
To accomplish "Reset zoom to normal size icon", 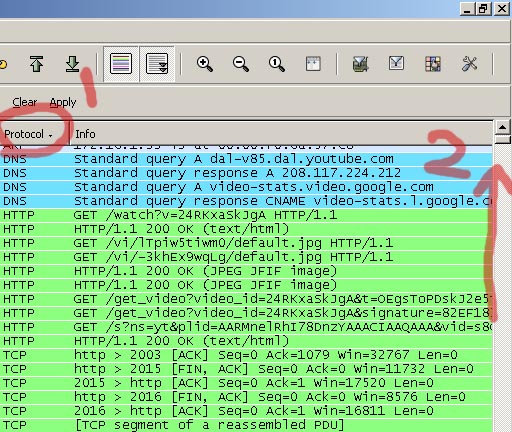I will point(277,64).
